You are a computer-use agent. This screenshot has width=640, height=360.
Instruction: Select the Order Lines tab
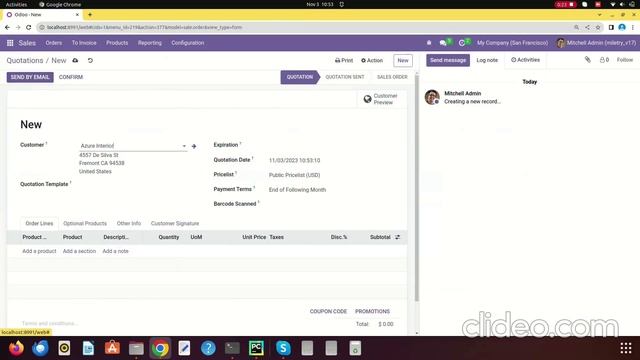pos(39,224)
